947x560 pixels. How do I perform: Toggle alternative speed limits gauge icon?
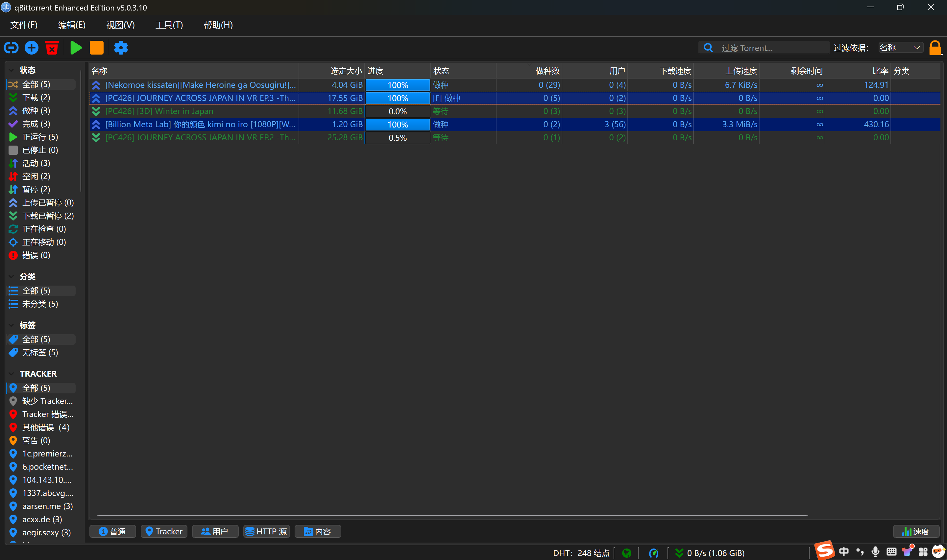point(653,553)
